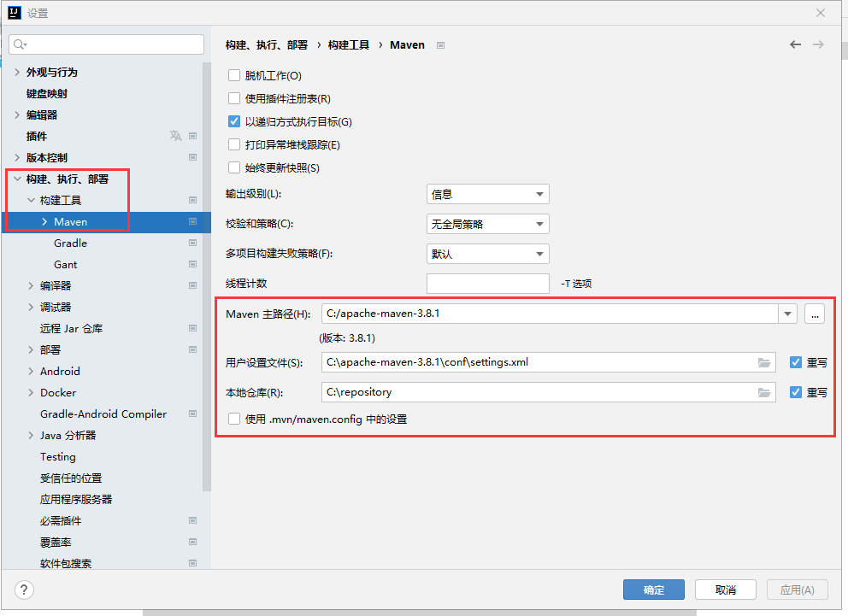This screenshot has width=848, height=616.
Task: Expand the 编译器 tree node
Action: (x=31, y=285)
